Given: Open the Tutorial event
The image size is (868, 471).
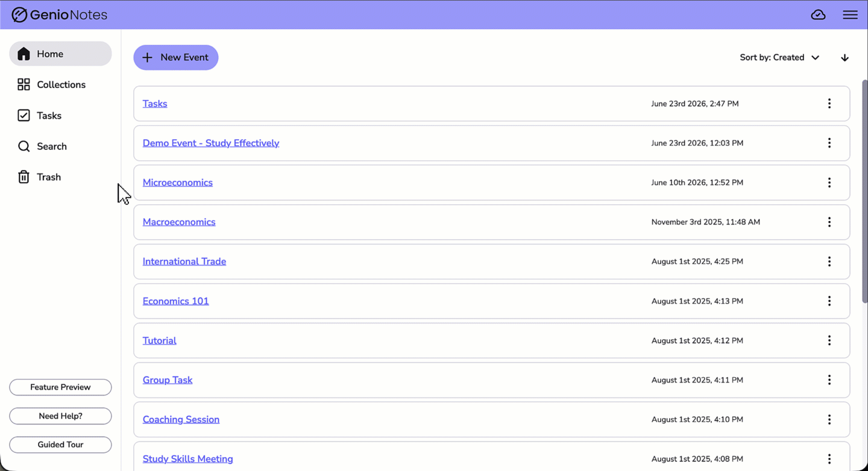Looking at the screenshot, I should [160, 340].
